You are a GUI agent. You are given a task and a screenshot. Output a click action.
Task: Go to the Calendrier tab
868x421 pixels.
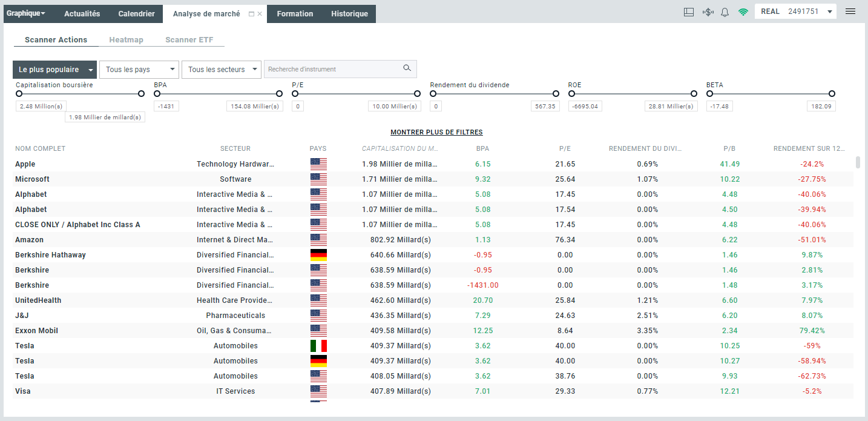(x=136, y=14)
